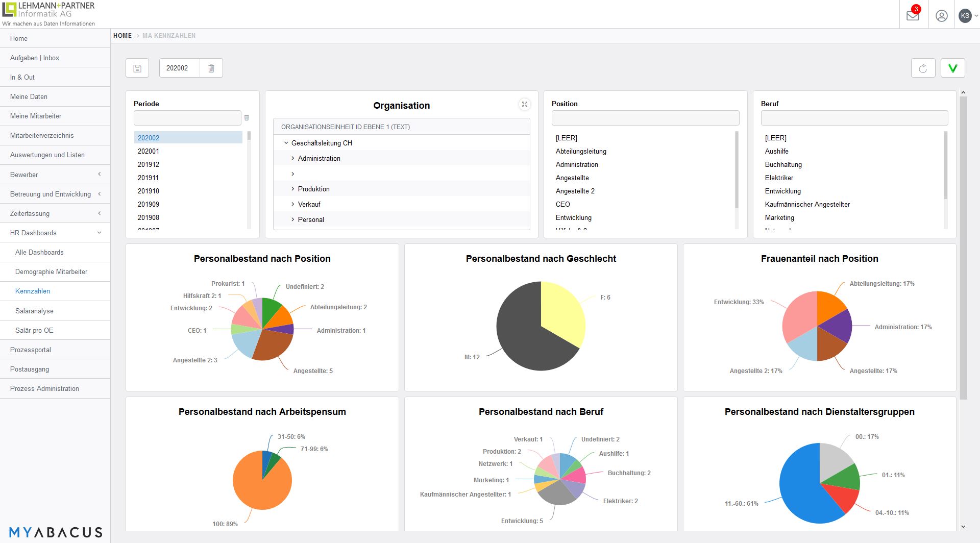Clear the Periode filter with trash icon

247,118
